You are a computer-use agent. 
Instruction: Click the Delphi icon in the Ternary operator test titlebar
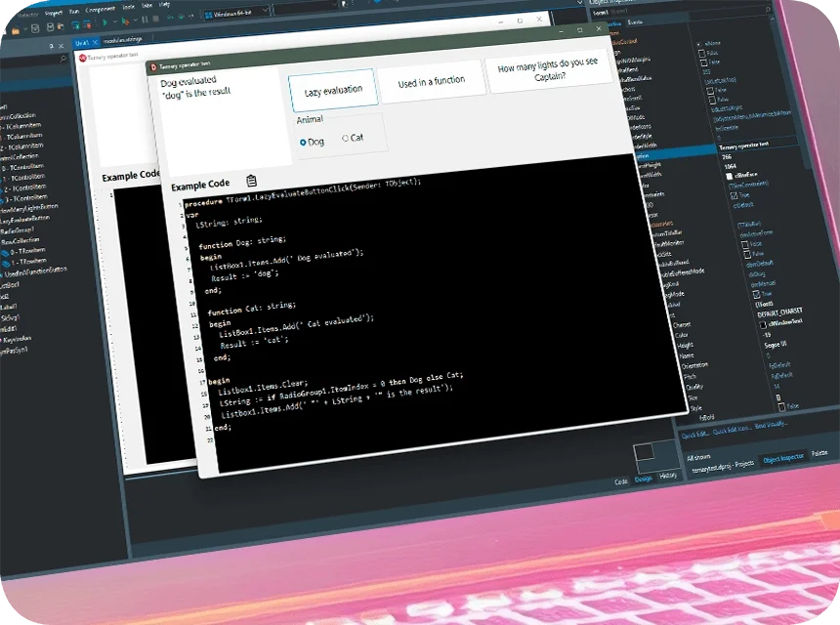[x=154, y=65]
